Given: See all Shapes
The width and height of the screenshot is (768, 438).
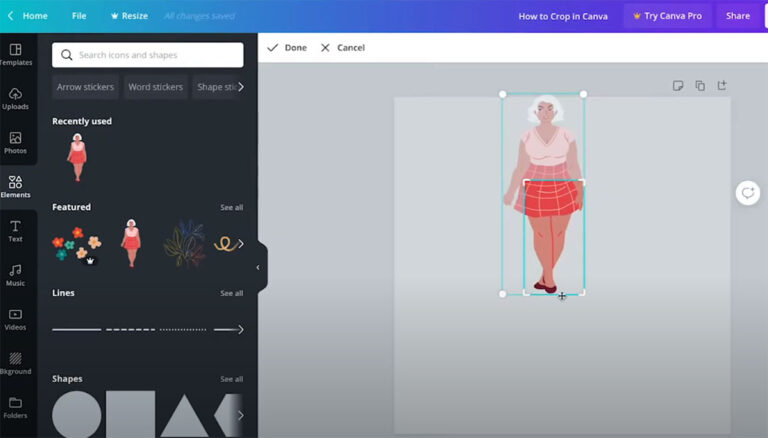Looking at the screenshot, I should 231,379.
